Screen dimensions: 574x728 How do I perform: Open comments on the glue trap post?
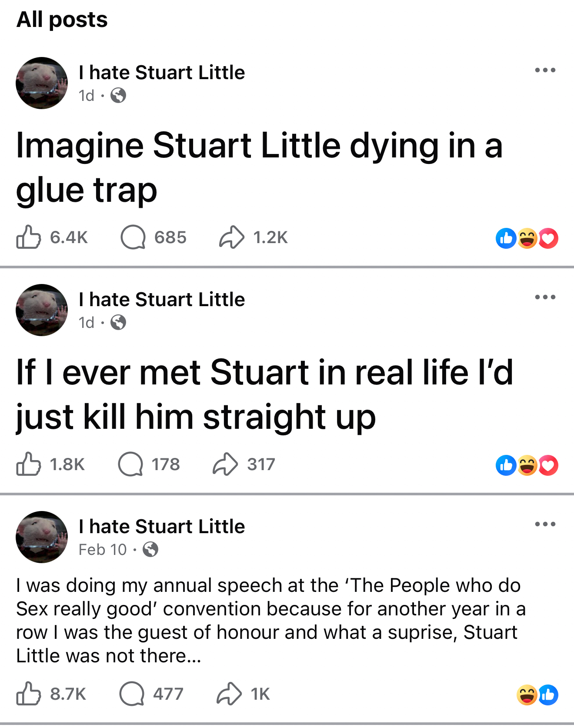[133, 237]
